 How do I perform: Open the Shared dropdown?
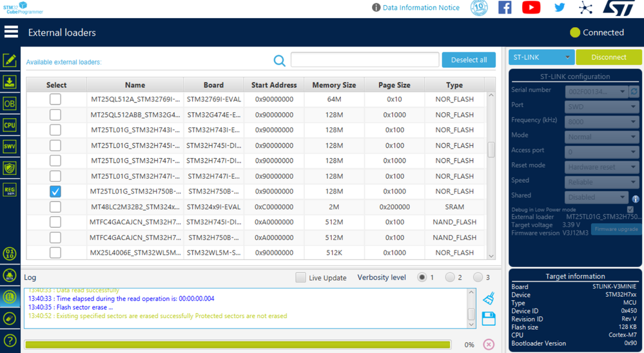(596, 197)
